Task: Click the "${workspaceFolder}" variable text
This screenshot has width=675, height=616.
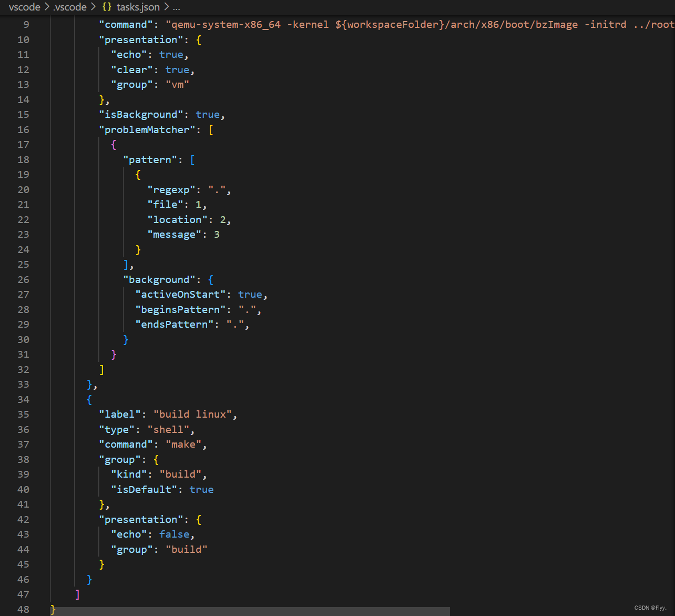Action: [x=390, y=25]
